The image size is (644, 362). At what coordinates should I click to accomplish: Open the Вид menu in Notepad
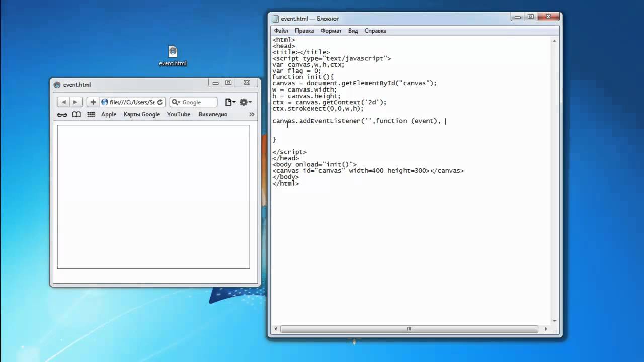[x=353, y=31]
